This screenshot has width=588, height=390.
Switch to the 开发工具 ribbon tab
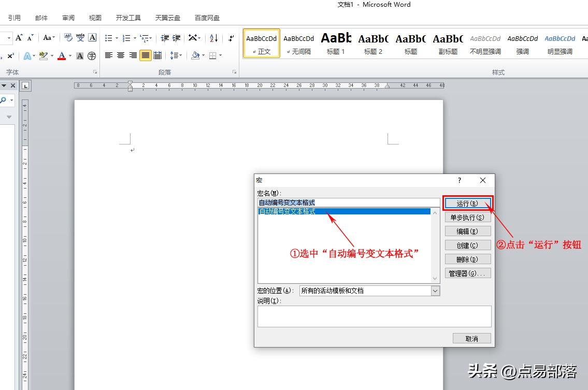tap(128, 18)
